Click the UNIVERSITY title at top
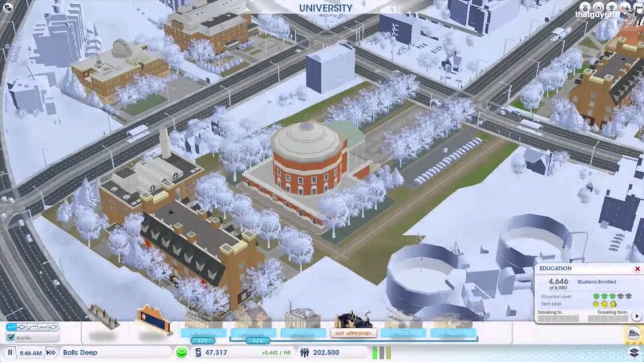 click(x=326, y=8)
